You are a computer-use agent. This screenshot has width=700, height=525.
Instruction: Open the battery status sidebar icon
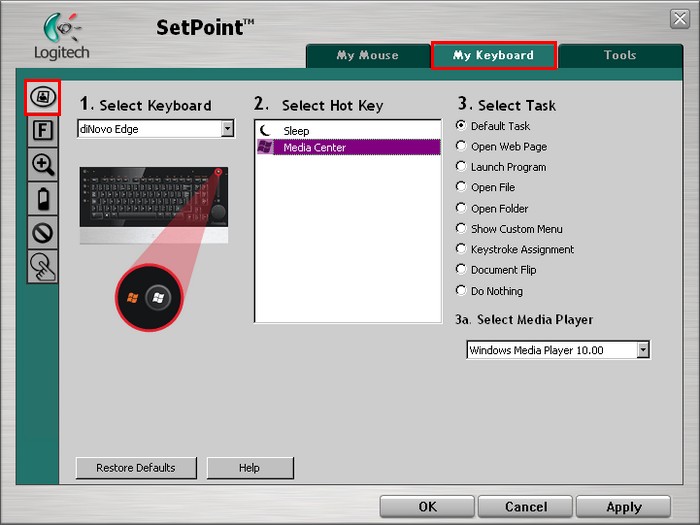pyautogui.click(x=43, y=198)
